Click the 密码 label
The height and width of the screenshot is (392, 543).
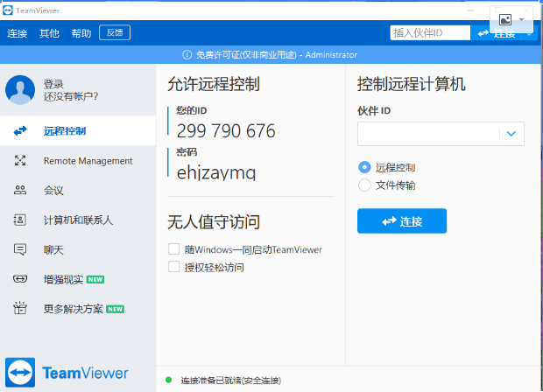coord(187,152)
